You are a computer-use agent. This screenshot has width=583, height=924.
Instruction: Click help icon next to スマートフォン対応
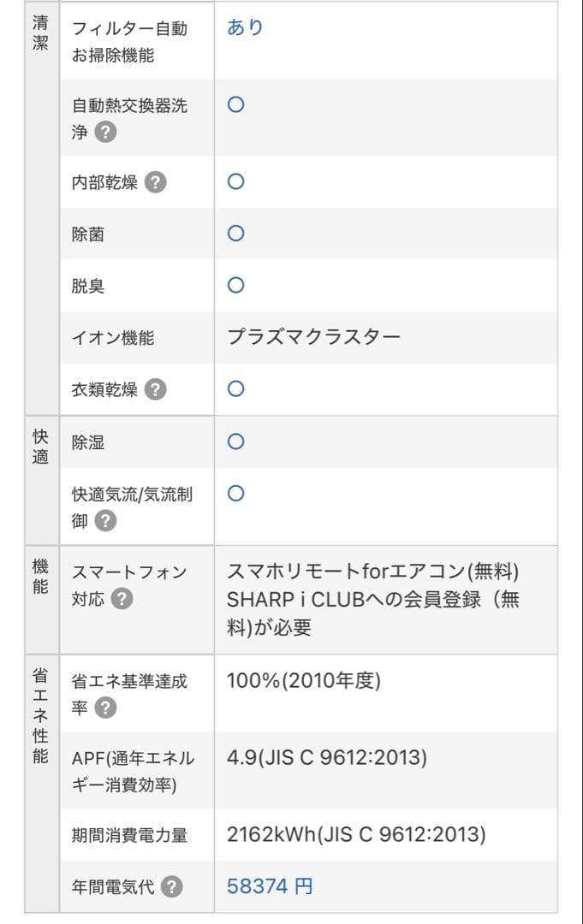click(122, 599)
